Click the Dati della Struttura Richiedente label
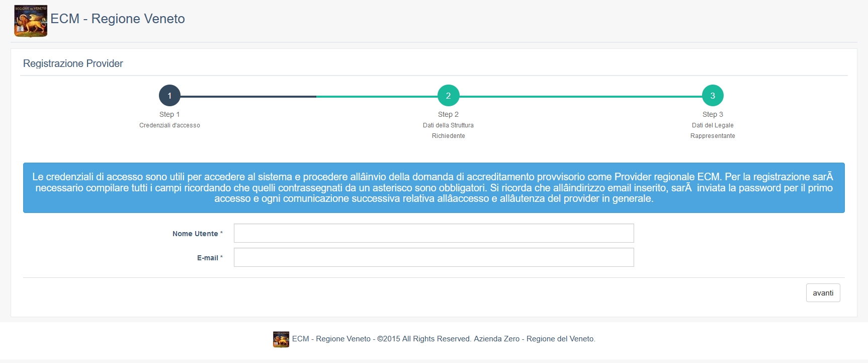 tap(448, 130)
